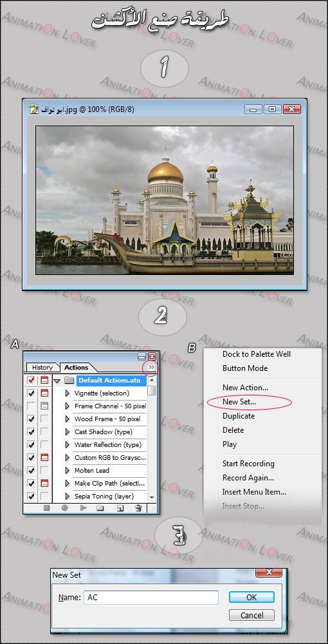The width and height of the screenshot is (328, 644).
Task: Toggle dialog icon for Vignette (selection)
Action: click(x=44, y=393)
